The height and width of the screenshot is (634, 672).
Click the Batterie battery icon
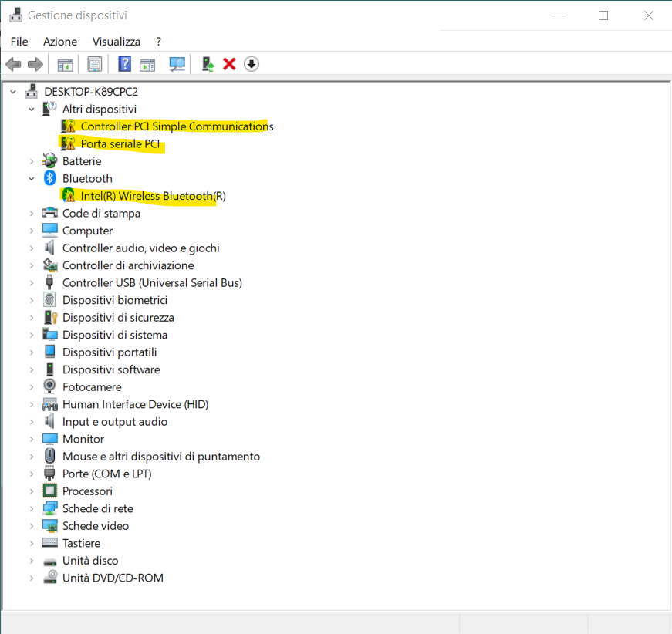pyautogui.click(x=49, y=161)
